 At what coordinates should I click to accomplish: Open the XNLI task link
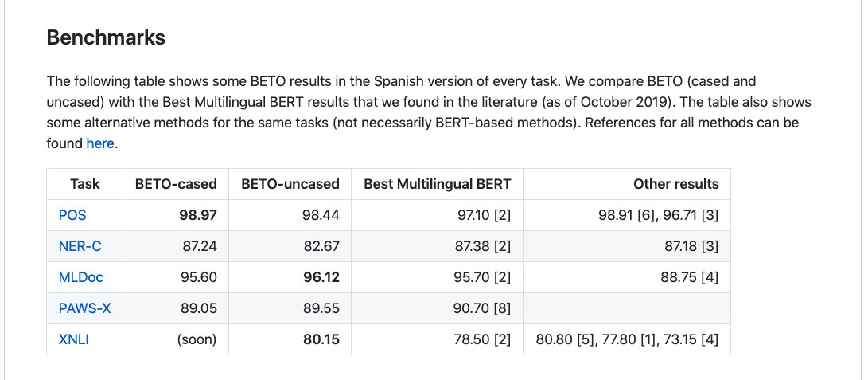[74, 339]
